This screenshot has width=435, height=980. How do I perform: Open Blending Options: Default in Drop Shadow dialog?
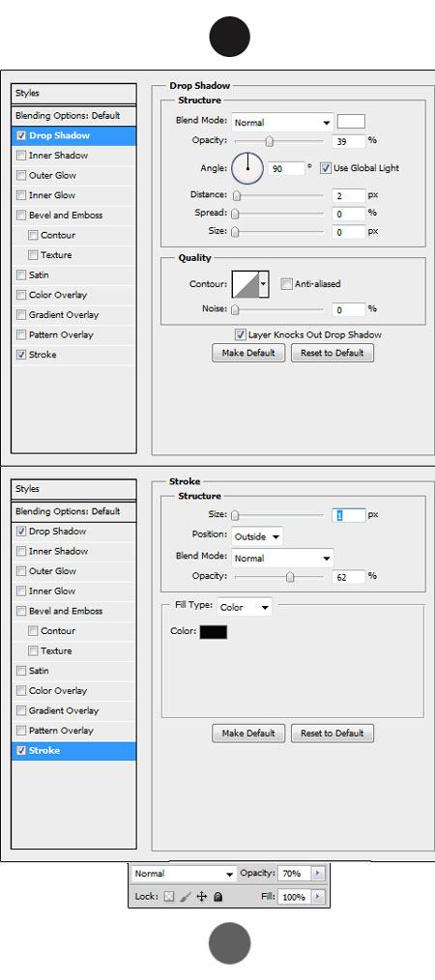pyautogui.click(x=73, y=116)
